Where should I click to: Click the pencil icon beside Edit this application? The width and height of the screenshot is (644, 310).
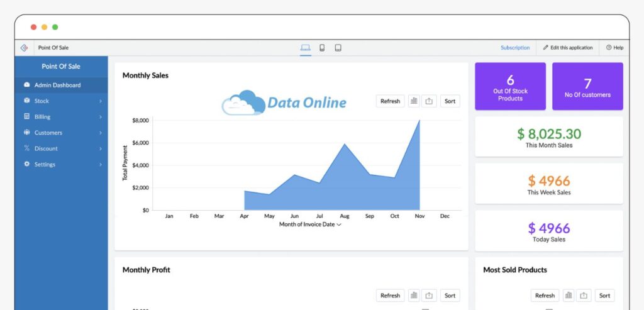(x=545, y=48)
